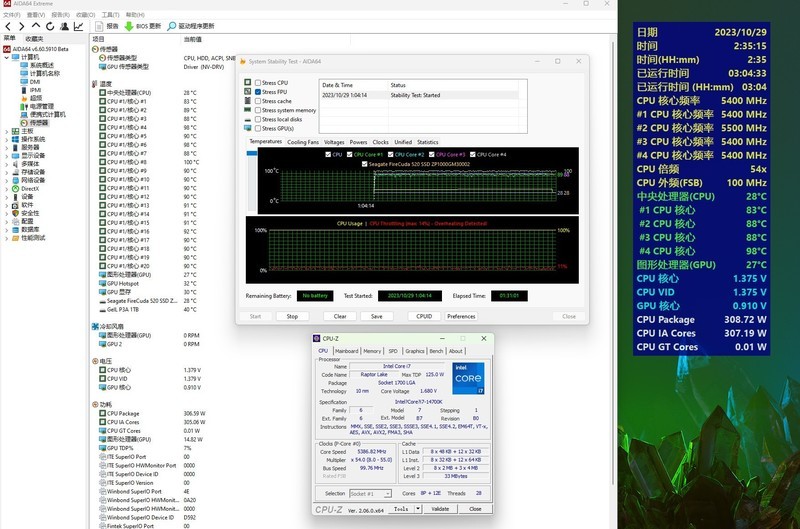Open the 工具(T) menu in AIDA64
The image size is (800, 529).
click(110, 15)
